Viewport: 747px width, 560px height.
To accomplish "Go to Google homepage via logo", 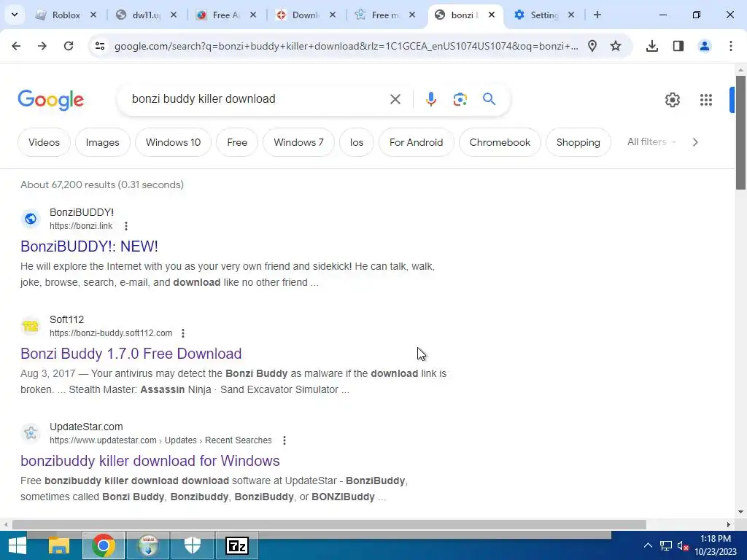I will (x=50, y=99).
